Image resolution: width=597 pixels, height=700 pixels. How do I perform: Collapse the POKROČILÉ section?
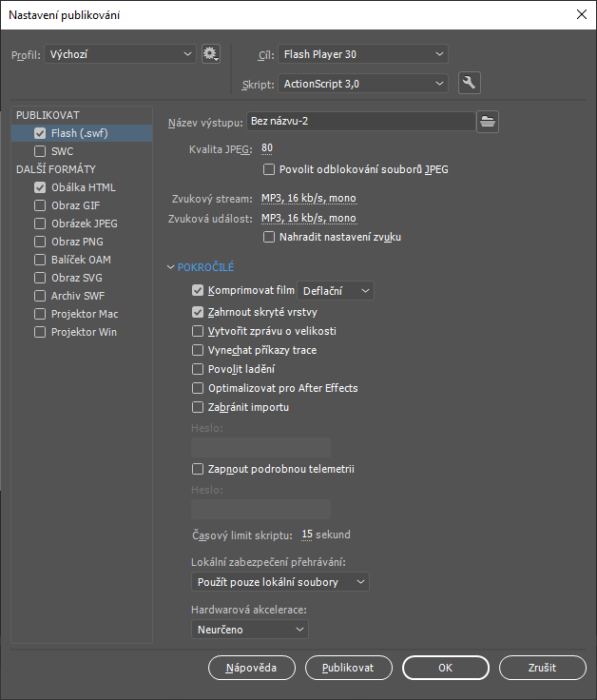(171, 268)
